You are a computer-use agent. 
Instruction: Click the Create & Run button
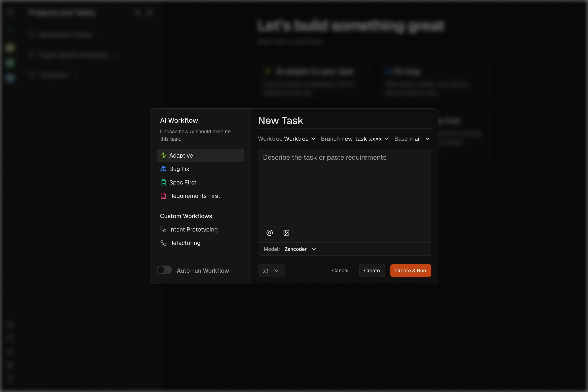pyautogui.click(x=410, y=270)
